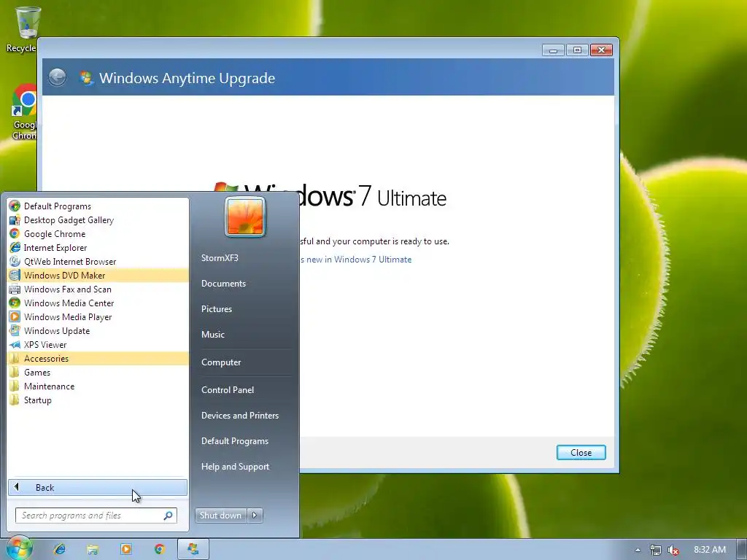
Task: Open Windows Explorer from the taskbar
Action: [x=93, y=549]
